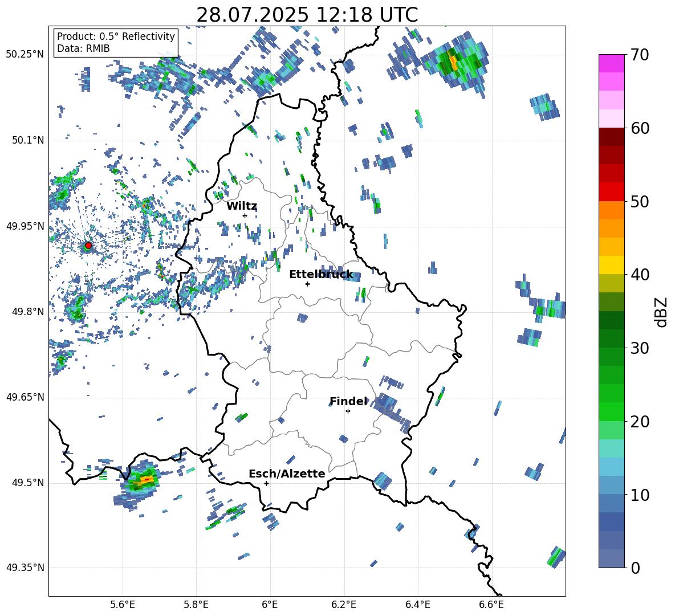Click the 20 tick on colorbar

640,421
